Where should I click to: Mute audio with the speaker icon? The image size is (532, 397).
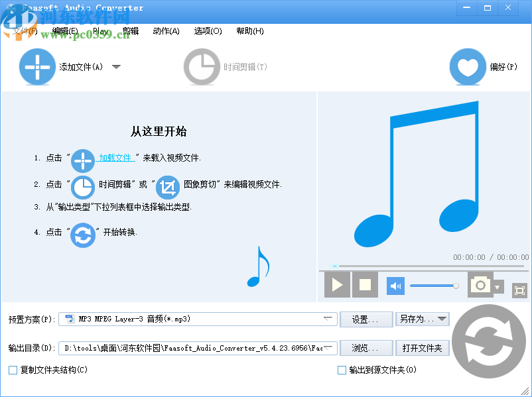[395, 285]
